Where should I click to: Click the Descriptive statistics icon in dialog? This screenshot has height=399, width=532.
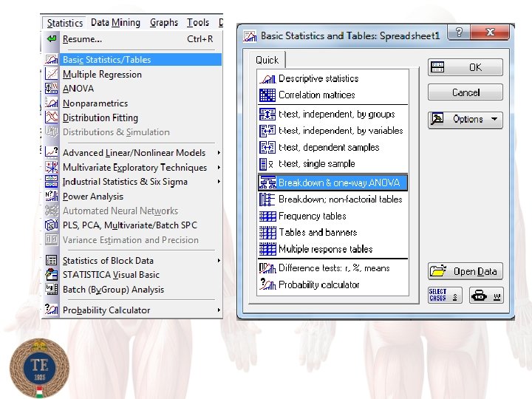[267, 79]
